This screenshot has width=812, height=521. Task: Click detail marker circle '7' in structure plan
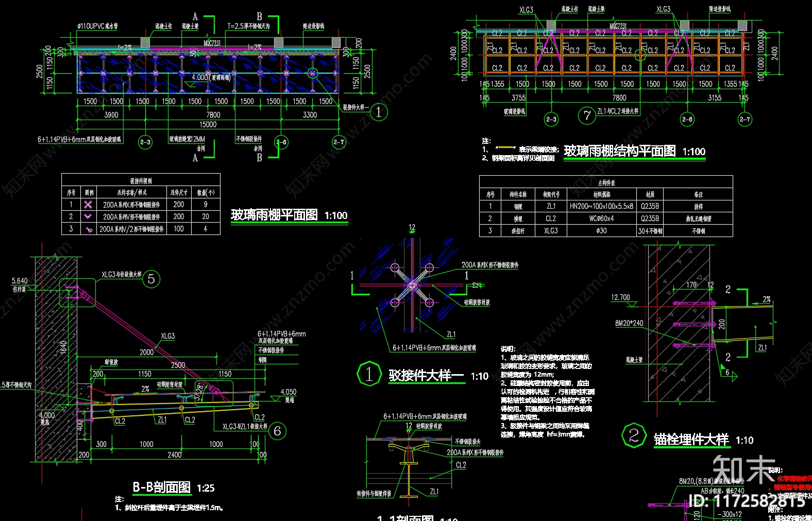pyautogui.click(x=586, y=115)
